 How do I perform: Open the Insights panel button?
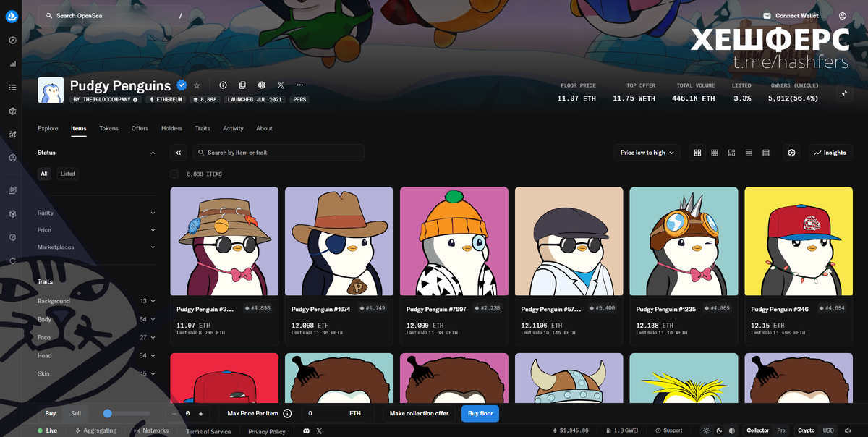830,153
